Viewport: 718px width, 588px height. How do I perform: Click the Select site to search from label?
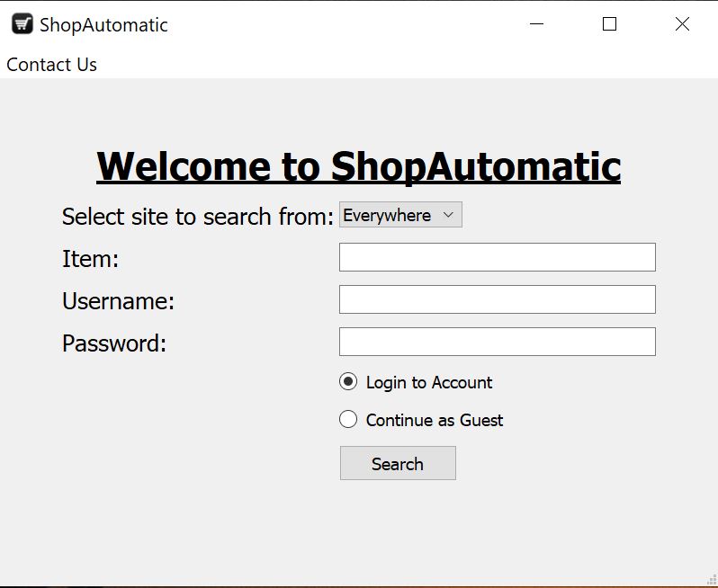point(197,217)
